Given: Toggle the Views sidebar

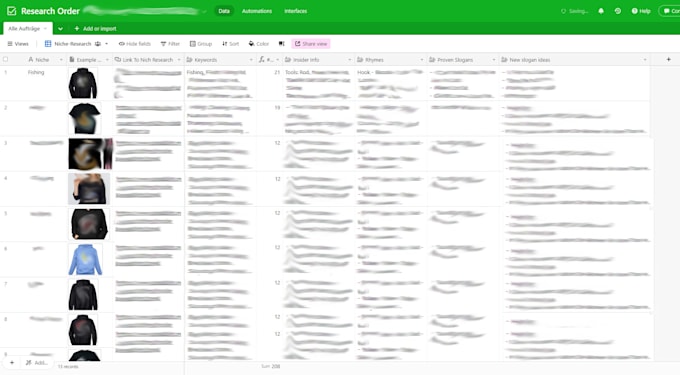Looking at the screenshot, I should pos(18,44).
